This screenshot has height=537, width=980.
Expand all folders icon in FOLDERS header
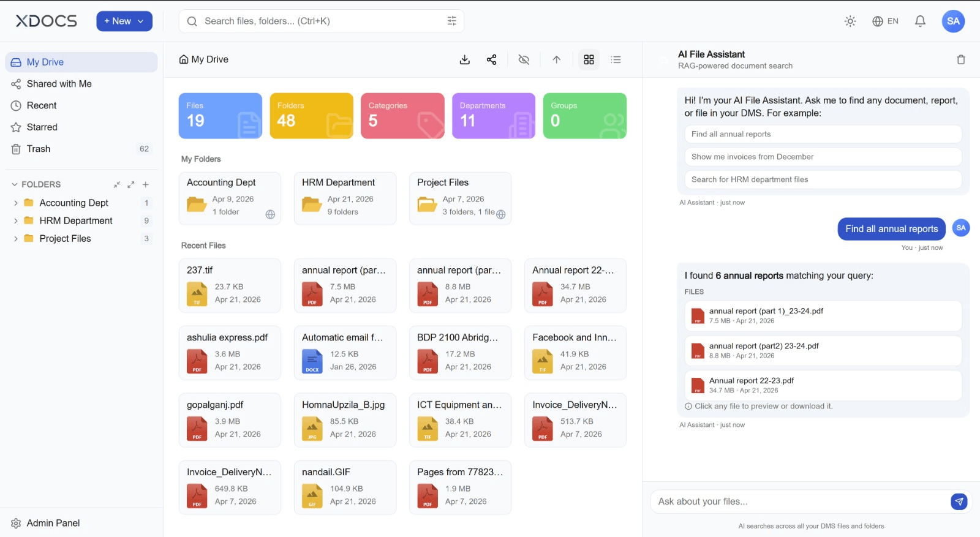[130, 184]
